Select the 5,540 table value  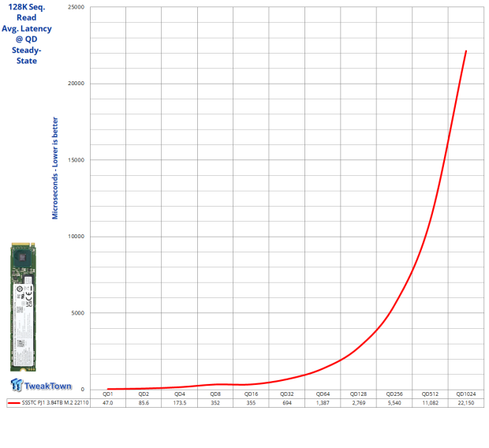(394, 403)
